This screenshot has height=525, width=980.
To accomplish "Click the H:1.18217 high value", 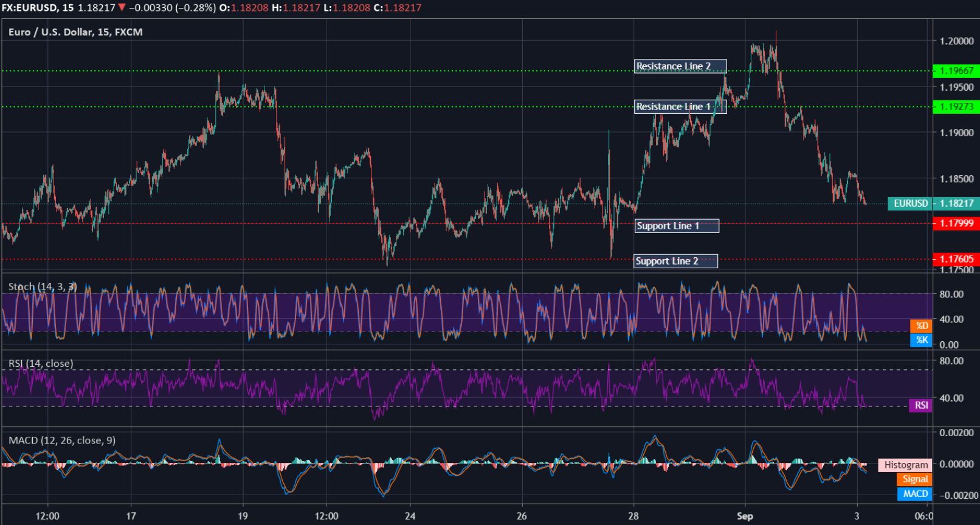I will 295,8.
